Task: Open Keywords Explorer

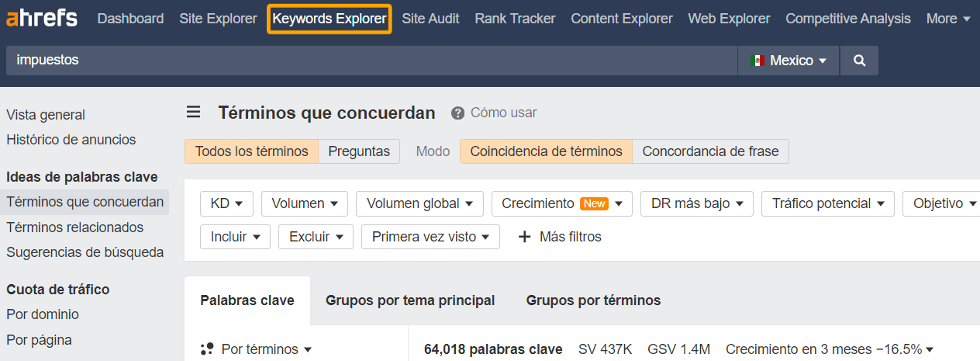Action: pos(330,19)
